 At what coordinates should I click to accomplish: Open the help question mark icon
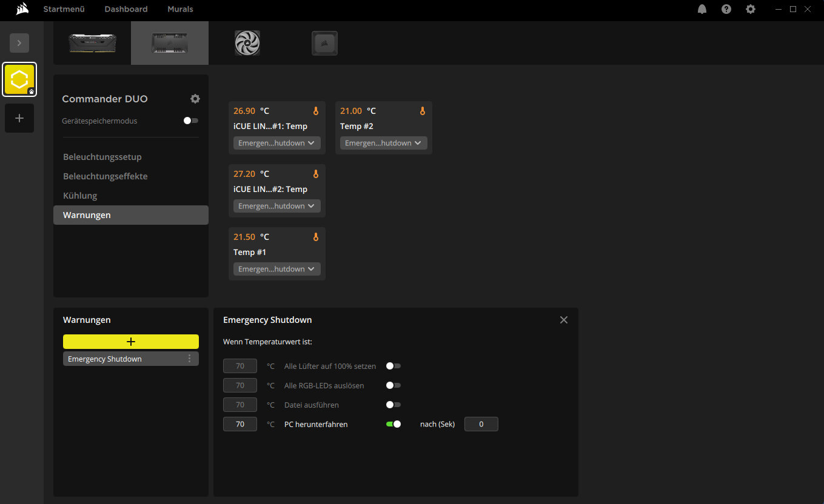pos(726,9)
